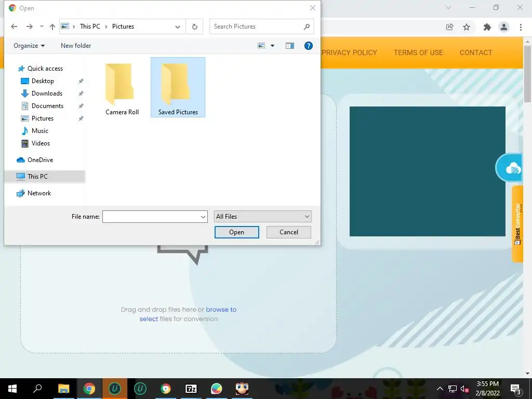Expand more view options arrow
This screenshot has height=399, width=532.
[272, 46]
